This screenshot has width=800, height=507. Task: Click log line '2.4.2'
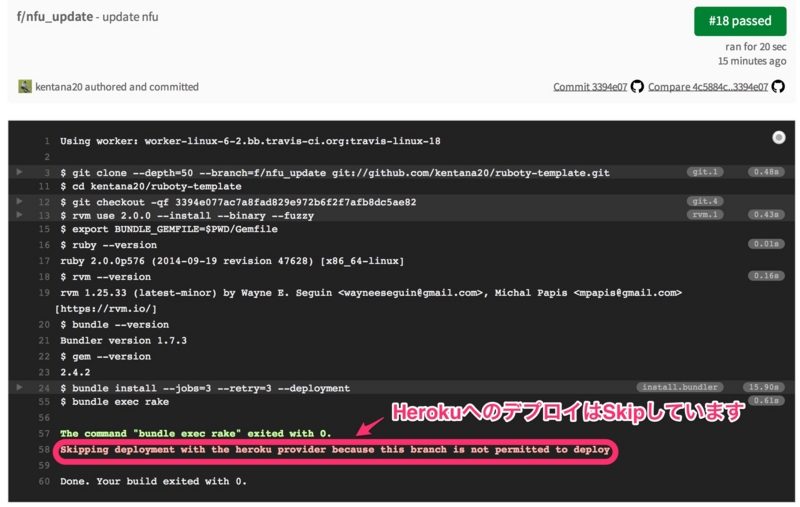click(75, 372)
